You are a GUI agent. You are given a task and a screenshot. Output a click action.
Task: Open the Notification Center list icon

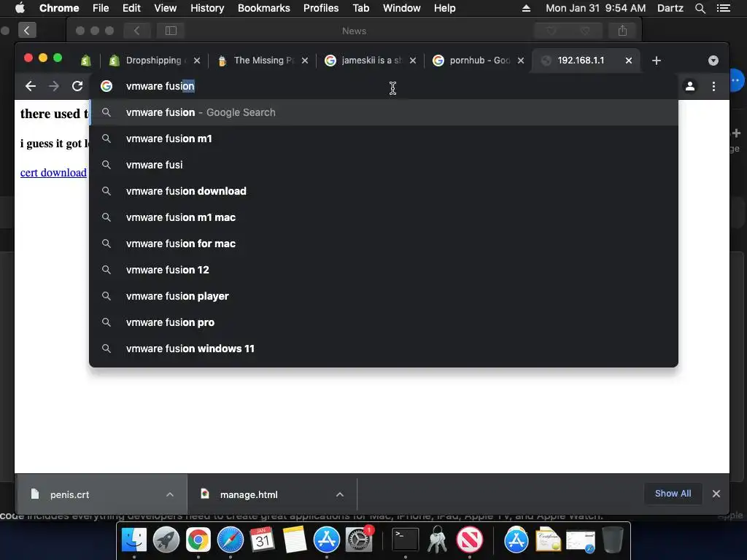(723, 8)
